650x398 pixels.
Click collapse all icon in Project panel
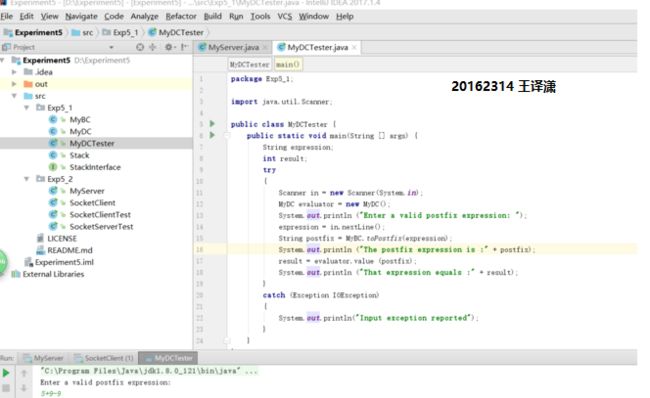153,47
